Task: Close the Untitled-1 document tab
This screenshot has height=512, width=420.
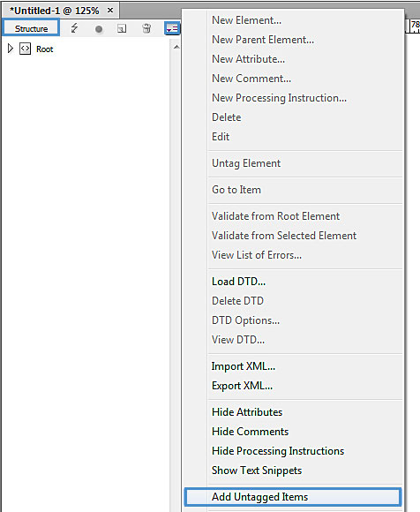Action: (x=110, y=11)
